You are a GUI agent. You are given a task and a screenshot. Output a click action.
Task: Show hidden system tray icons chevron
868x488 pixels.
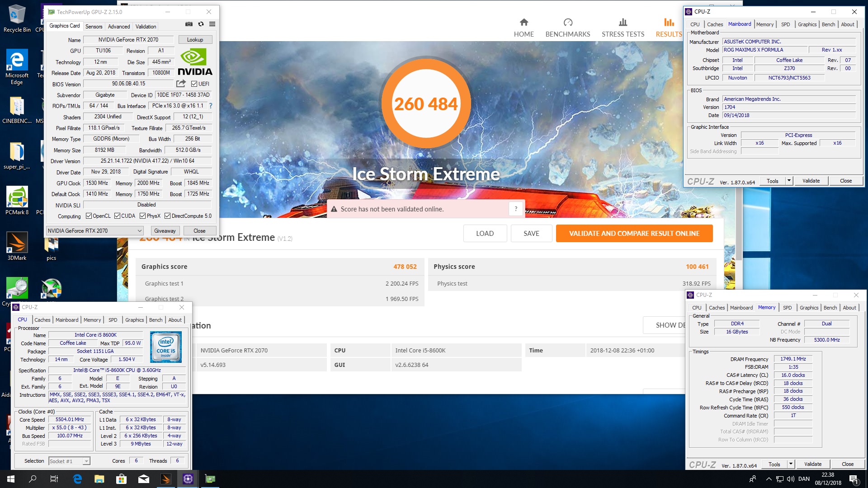pos(769,479)
